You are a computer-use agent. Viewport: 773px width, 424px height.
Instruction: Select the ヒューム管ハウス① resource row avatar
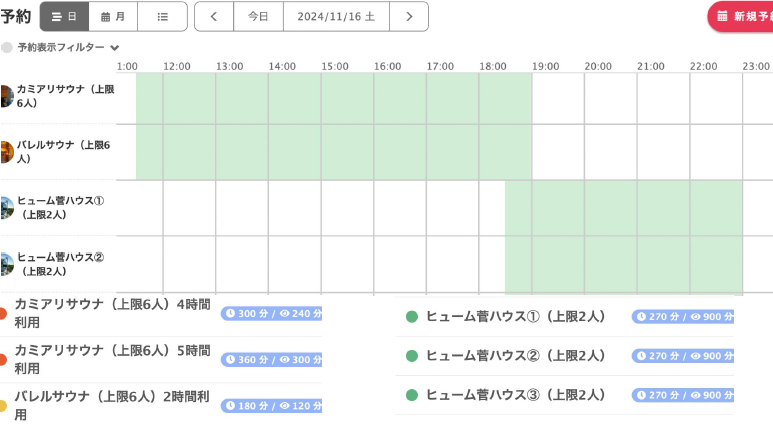[6, 208]
